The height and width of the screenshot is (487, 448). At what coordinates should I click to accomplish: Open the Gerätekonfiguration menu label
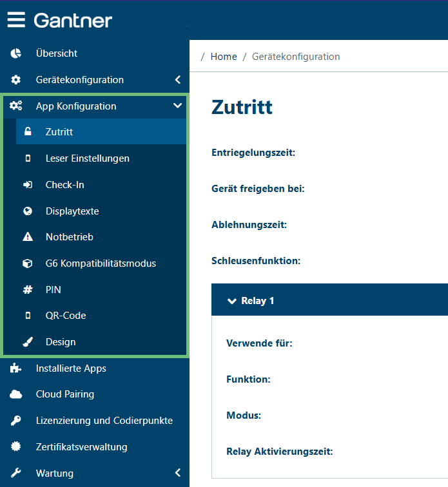click(80, 80)
